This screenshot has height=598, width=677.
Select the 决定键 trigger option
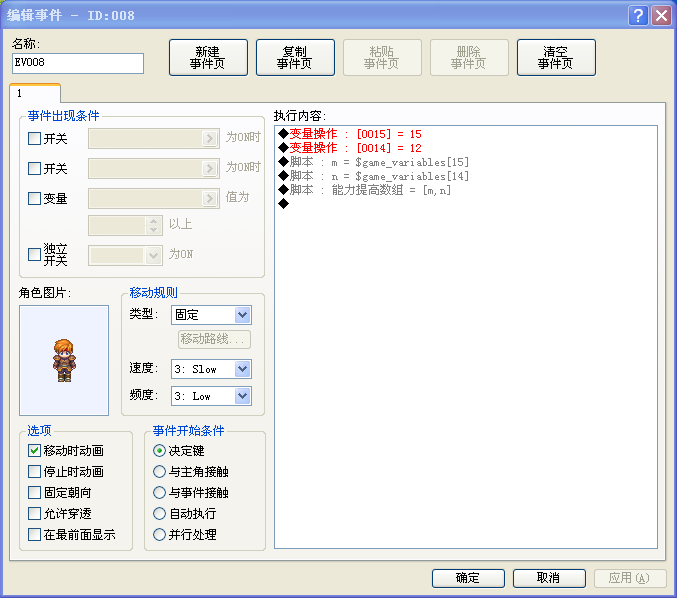coord(159,451)
